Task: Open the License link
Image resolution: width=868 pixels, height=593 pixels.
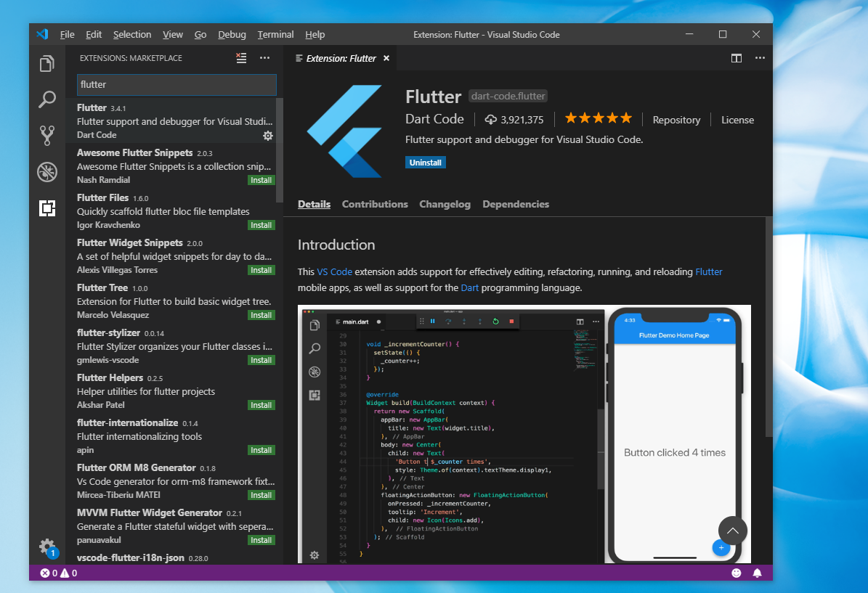Action: coord(737,120)
